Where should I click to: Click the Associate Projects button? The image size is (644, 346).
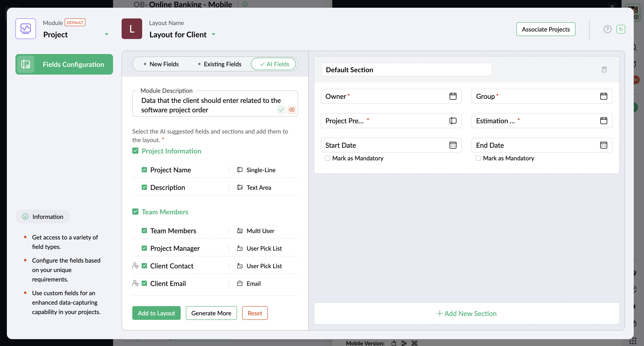click(x=546, y=29)
